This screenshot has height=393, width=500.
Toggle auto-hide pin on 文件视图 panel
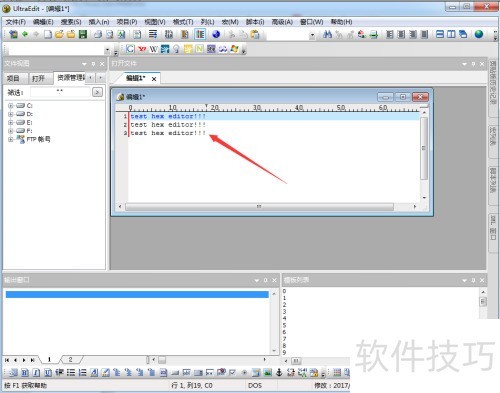pos(93,64)
